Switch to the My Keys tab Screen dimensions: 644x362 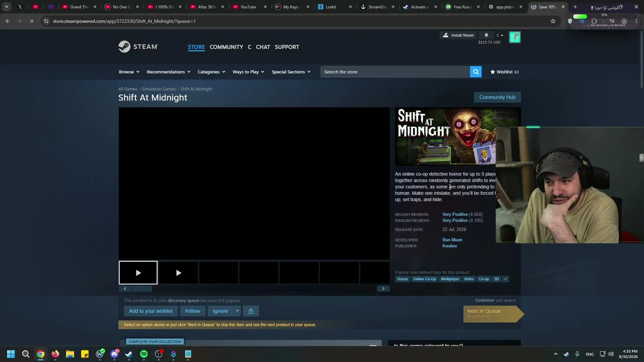point(292,7)
